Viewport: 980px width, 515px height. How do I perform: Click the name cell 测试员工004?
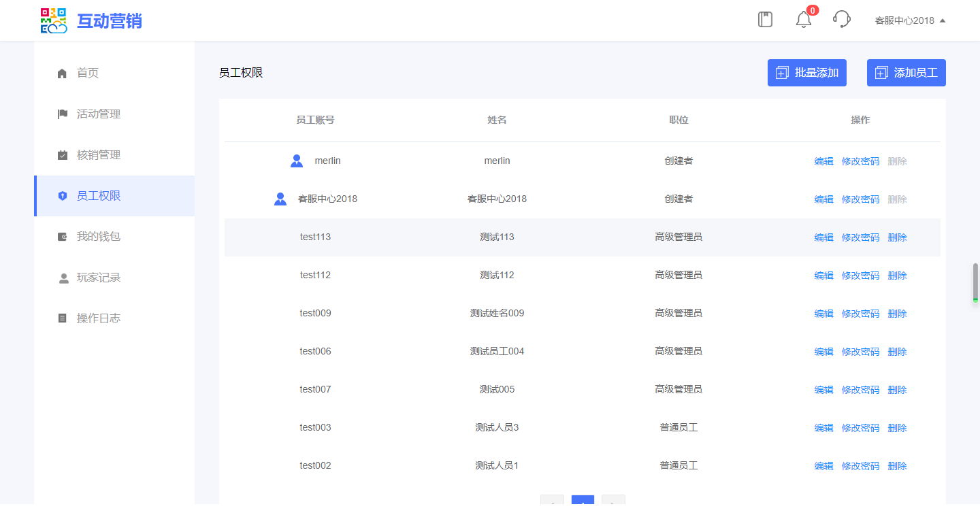pos(497,351)
